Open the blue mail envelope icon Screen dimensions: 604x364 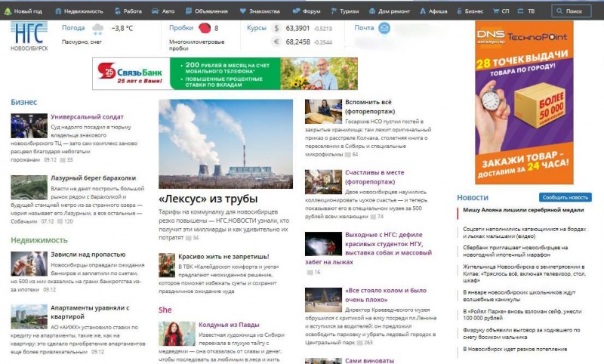pos(384,28)
